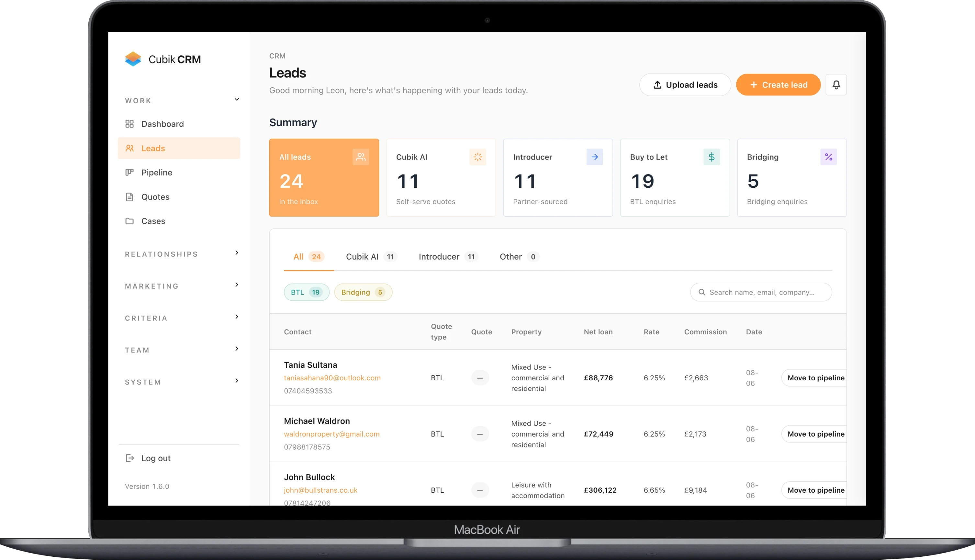Open the Dashboard grid icon

click(129, 124)
